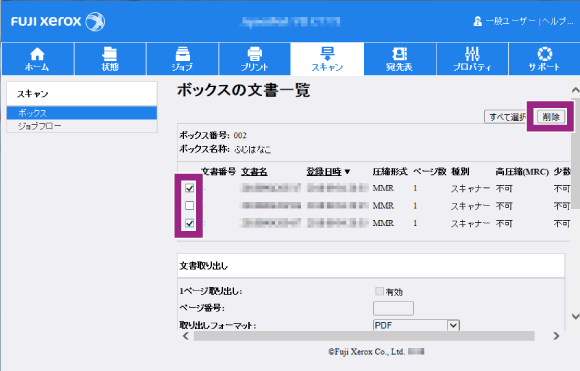Click the ページ番号 input field
Viewport: 580px width, 371px height.
393,308
